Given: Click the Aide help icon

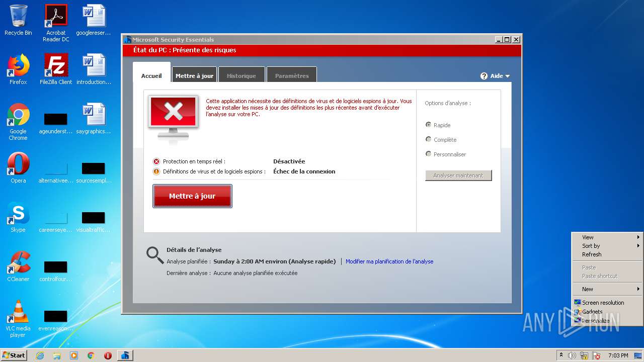Looking at the screenshot, I should pyautogui.click(x=484, y=76).
